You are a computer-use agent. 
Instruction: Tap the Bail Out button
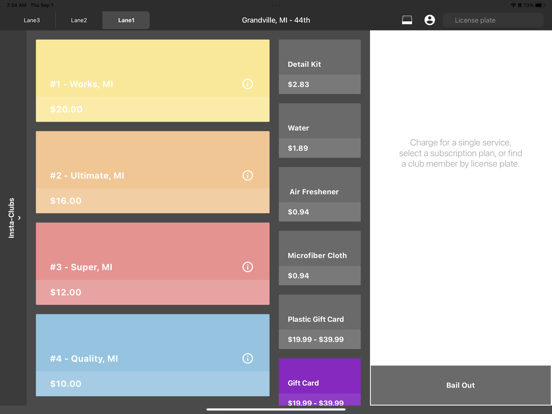(460, 385)
